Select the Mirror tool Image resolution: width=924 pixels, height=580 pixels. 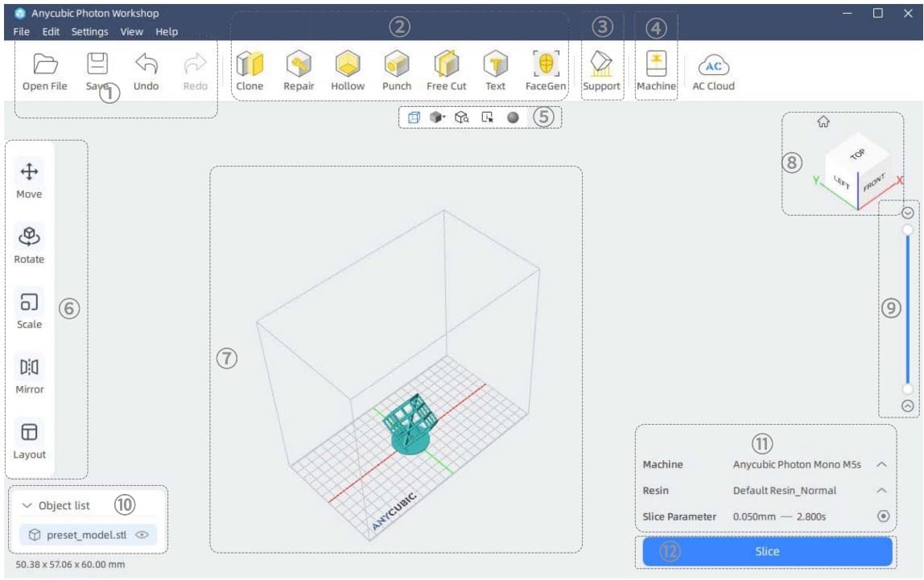point(29,375)
